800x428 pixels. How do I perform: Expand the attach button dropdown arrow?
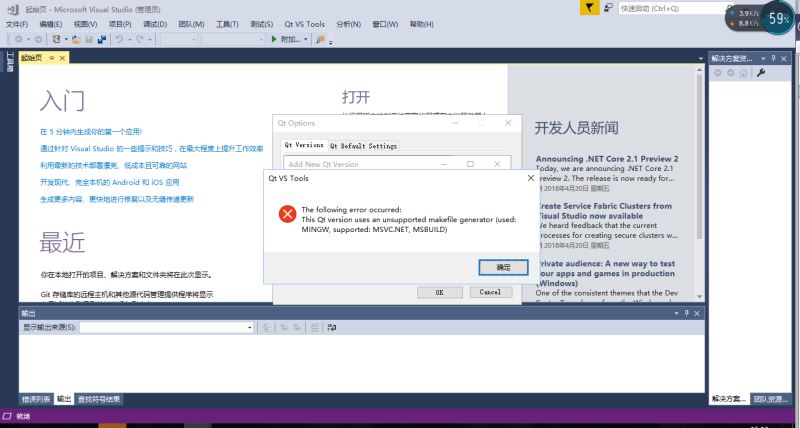(306, 39)
